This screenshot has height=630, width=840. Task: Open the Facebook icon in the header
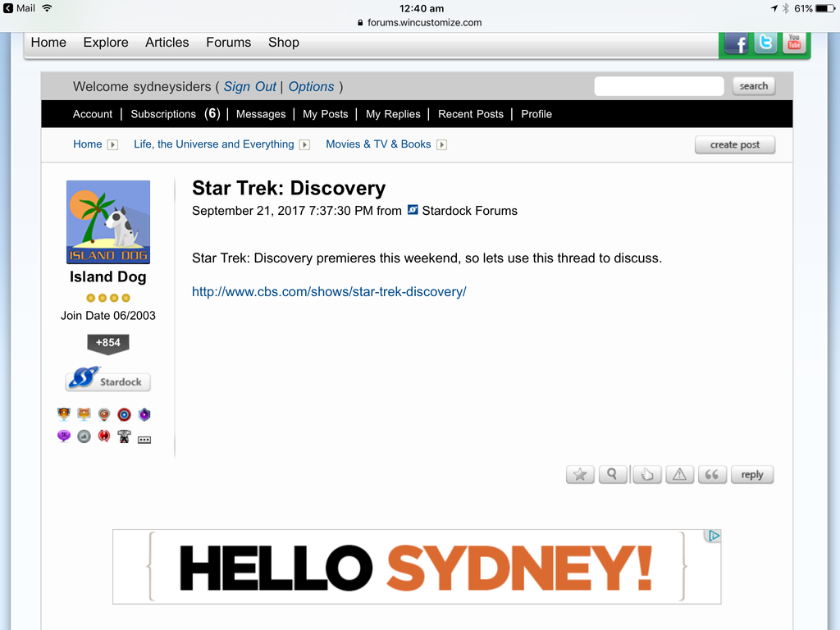click(x=737, y=44)
